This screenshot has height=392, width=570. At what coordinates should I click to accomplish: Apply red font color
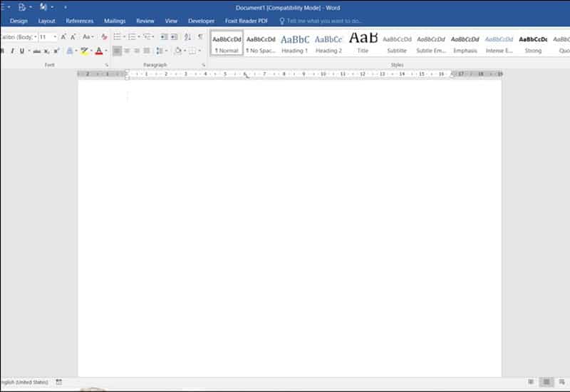point(99,51)
